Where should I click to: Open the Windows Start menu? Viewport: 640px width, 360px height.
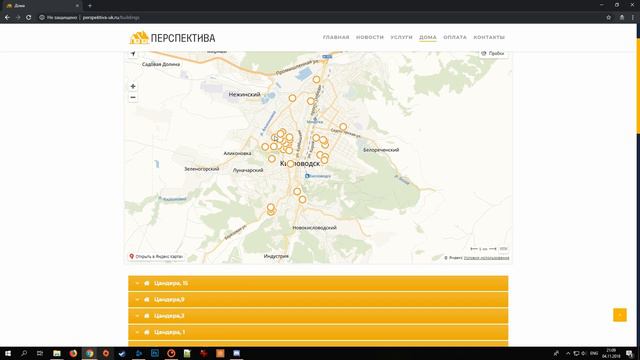point(8,353)
